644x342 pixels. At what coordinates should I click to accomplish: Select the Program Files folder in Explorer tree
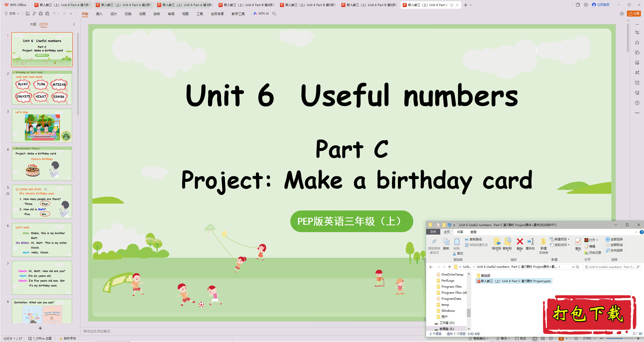449,287
